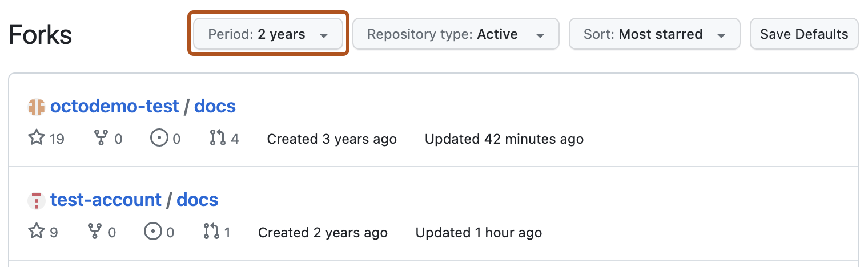Open the docs repo link under octodemo-test
868x267 pixels.
point(215,107)
